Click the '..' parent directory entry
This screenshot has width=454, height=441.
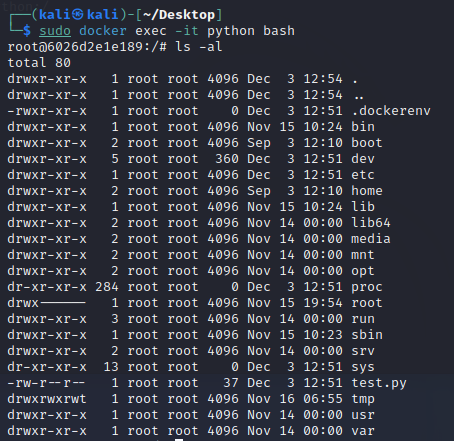[359, 97]
